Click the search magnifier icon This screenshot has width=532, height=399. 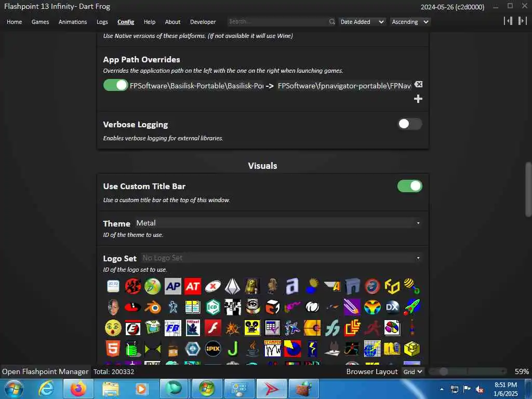pyautogui.click(x=332, y=22)
